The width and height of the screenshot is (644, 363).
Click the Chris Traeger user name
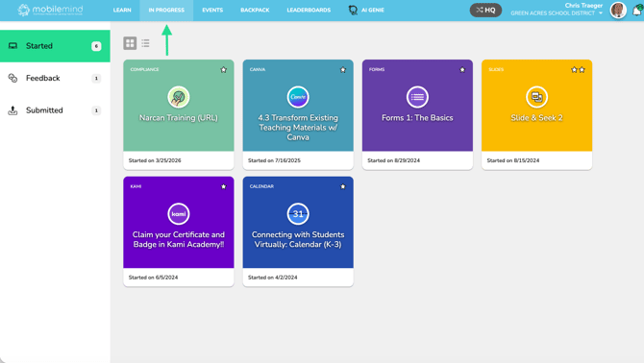pyautogui.click(x=583, y=6)
